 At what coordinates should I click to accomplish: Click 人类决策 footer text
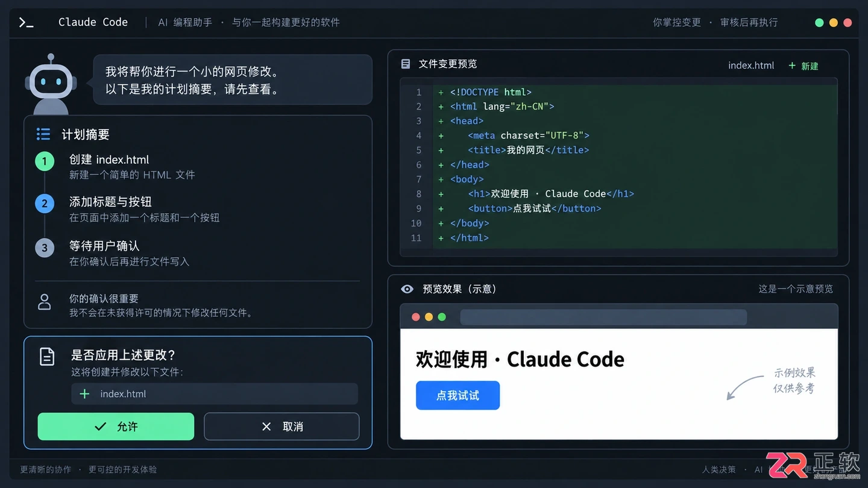719,469
